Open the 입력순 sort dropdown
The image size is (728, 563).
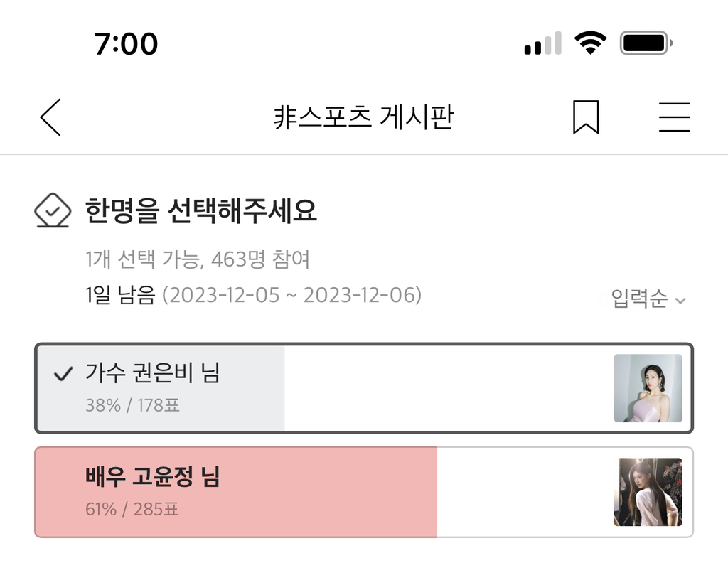click(x=639, y=299)
